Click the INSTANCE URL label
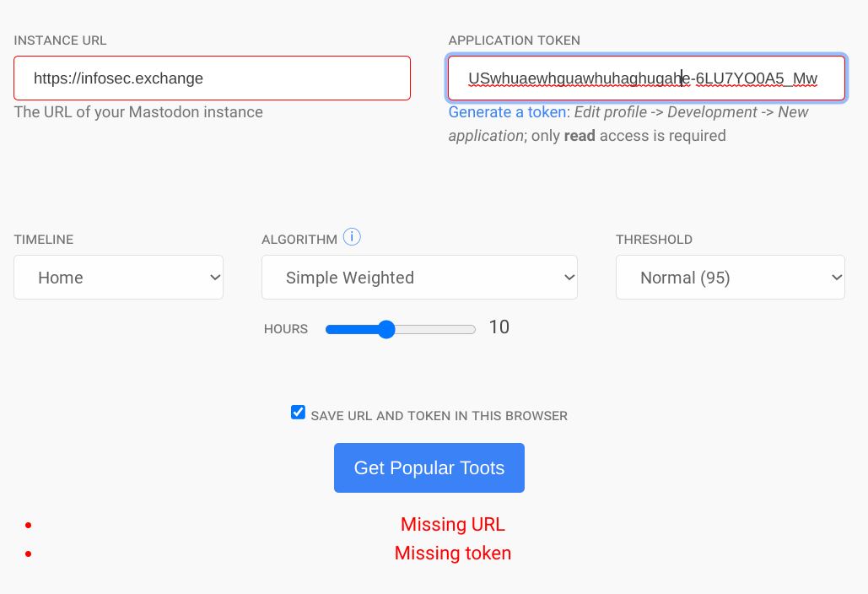 [61, 40]
